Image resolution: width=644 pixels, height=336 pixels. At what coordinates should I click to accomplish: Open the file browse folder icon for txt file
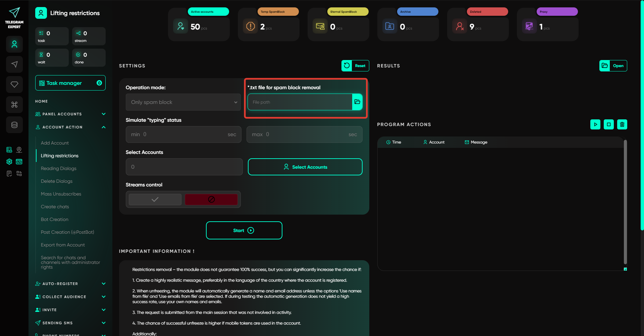click(357, 102)
